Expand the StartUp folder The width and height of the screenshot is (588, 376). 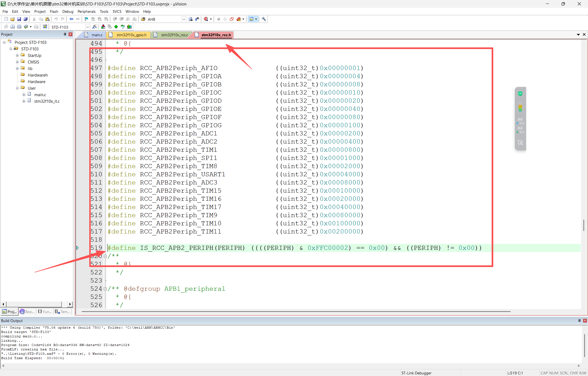[17, 55]
